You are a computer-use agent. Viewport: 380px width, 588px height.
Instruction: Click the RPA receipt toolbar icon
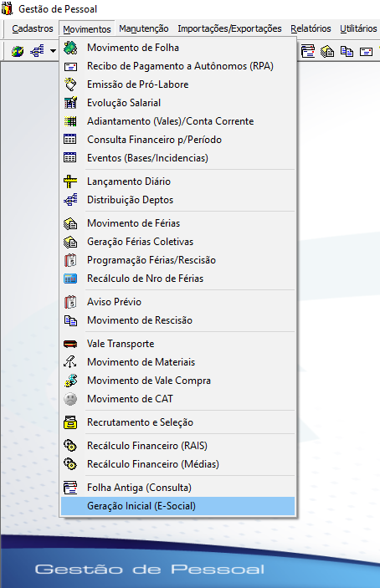point(366,51)
